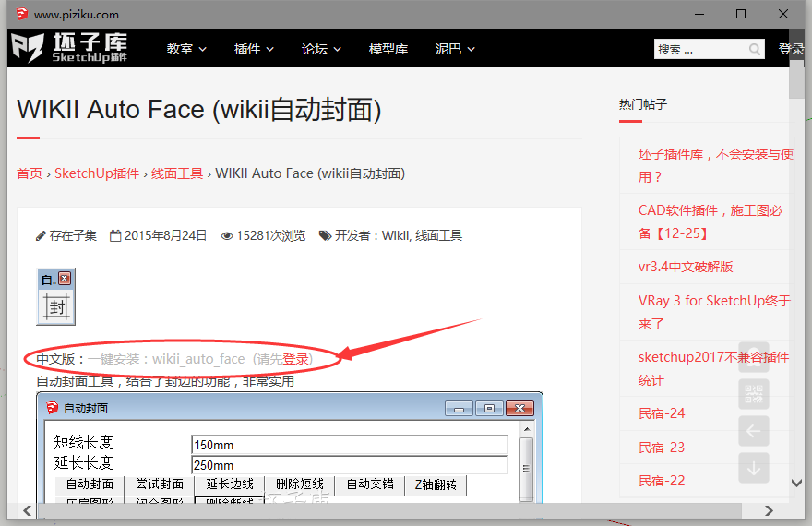Screen dimensions: 812x526
Task: Open the 民宿-24 post link
Action: [662, 413]
